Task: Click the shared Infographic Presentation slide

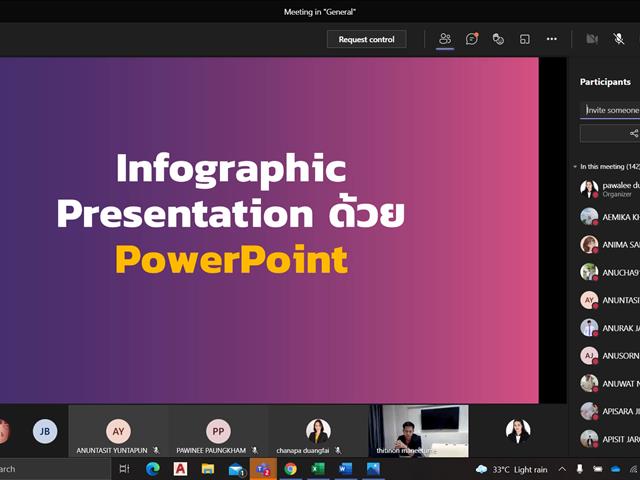Action: pyautogui.click(x=269, y=230)
